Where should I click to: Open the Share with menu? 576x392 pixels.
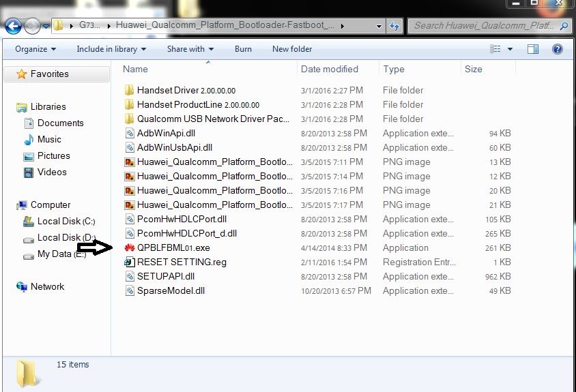point(190,49)
